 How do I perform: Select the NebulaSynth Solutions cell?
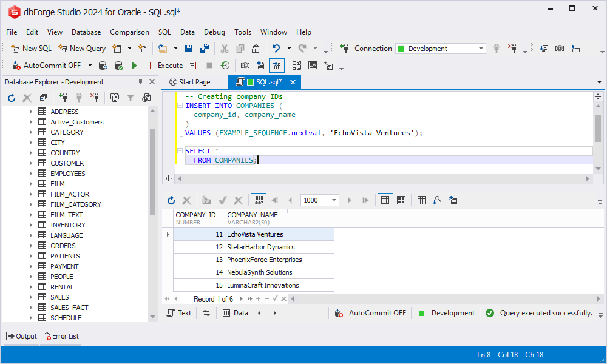[279, 272]
